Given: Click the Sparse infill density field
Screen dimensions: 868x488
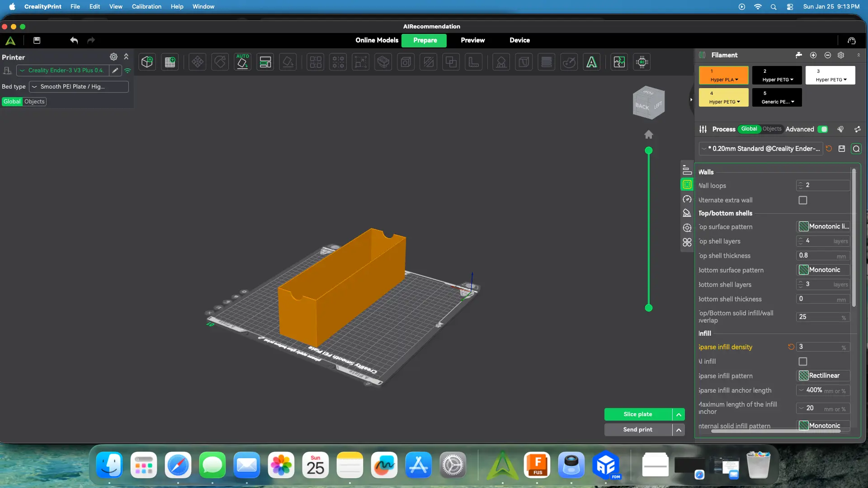Looking at the screenshot, I should (823, 347).
